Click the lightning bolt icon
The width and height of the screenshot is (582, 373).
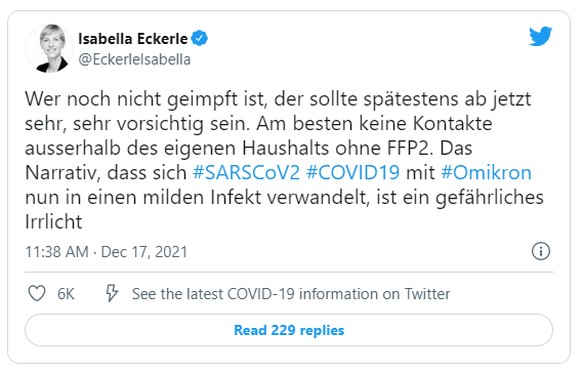point(112,293)
